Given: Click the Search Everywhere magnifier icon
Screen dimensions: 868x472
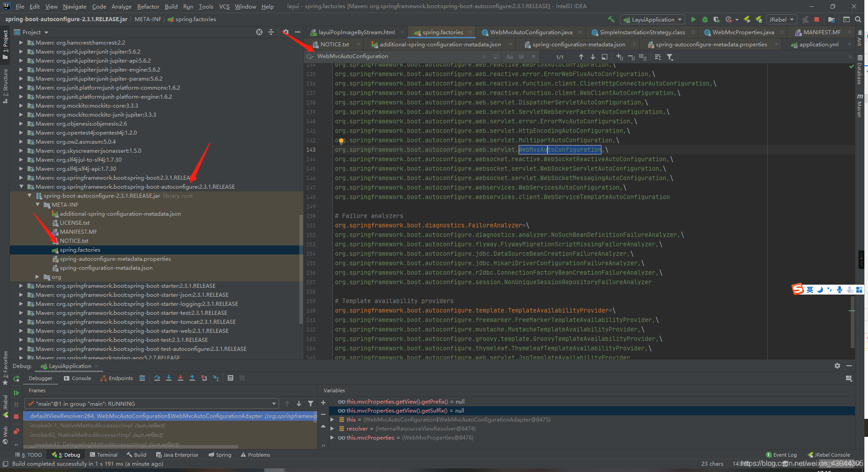Looking at the screenshot, I should [x=858, y=19].
